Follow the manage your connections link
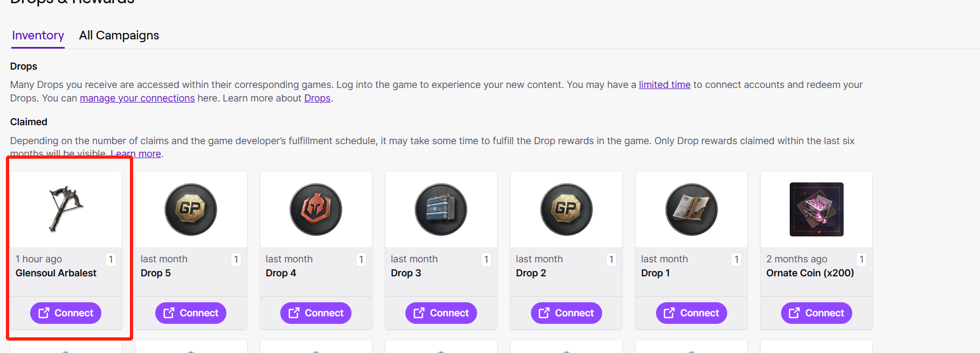This screenshot has width=980, height=353. (137, 98)
